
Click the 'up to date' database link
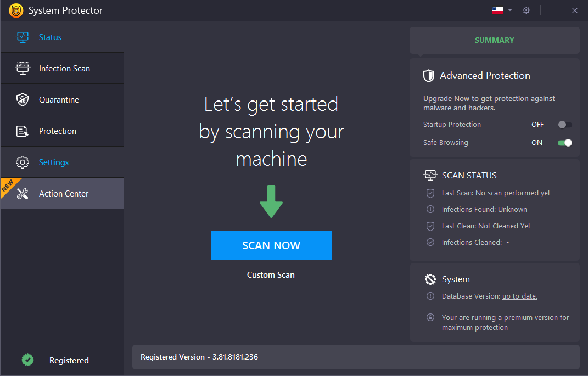[x=519, y=296]
